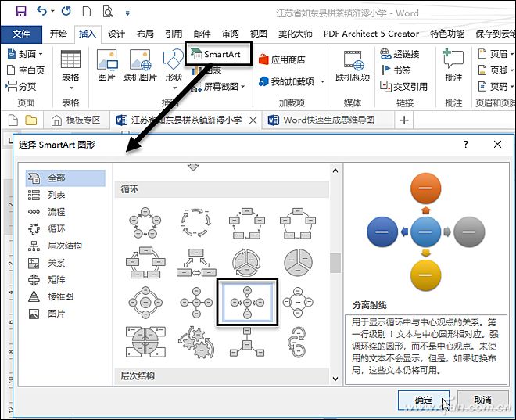Image resolution: width=516 pixels, height=420 pixels.
Task: Choose the basic radial layout thumbnail
Action: coord(196,302)
